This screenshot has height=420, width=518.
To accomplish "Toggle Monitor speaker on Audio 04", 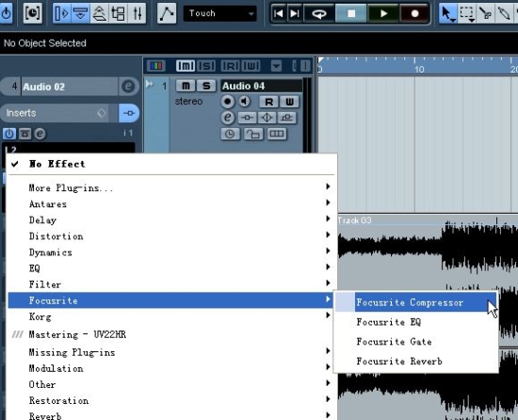I will [245, 102].
